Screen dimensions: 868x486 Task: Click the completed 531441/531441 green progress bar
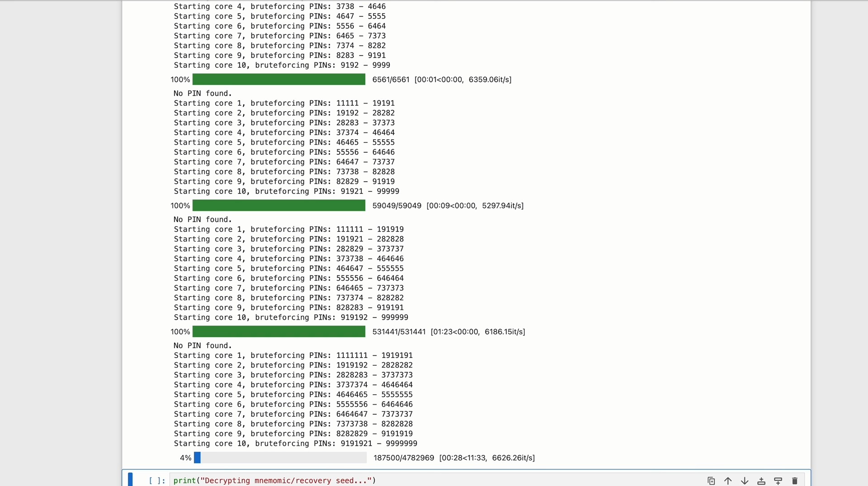point(279,332)
